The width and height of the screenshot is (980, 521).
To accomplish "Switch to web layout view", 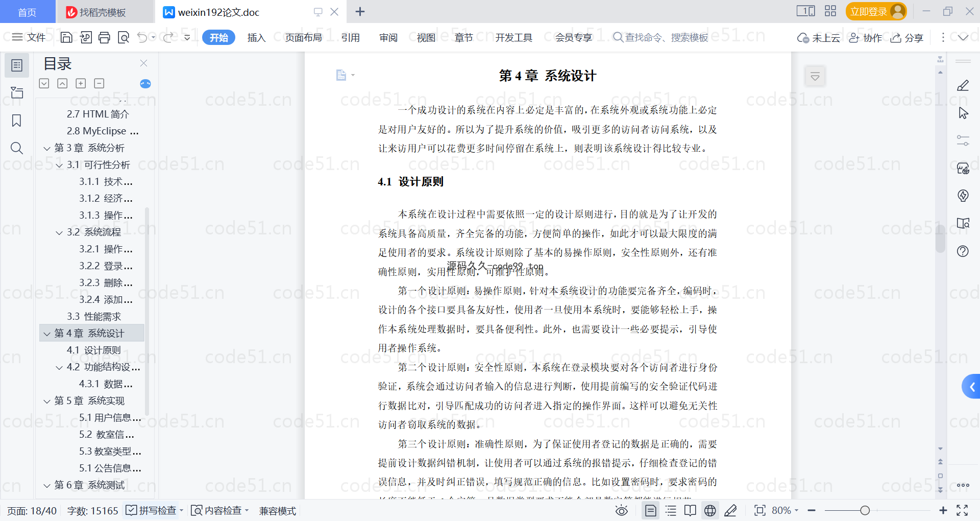I will pos(710,510).
